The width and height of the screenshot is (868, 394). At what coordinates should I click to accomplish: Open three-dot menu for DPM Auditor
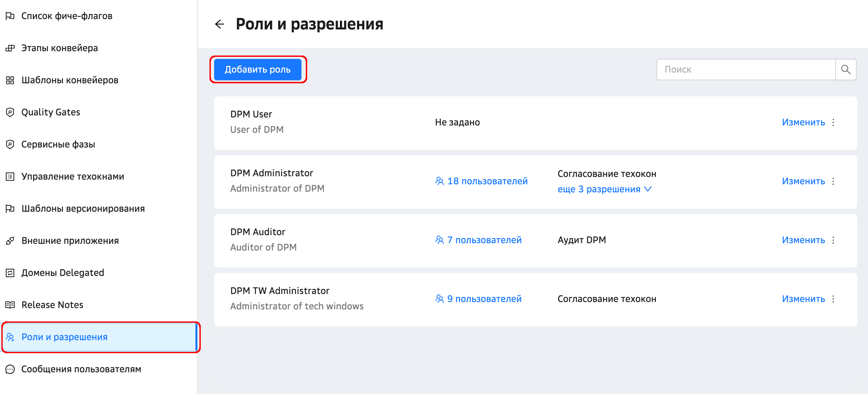point(833,240)
